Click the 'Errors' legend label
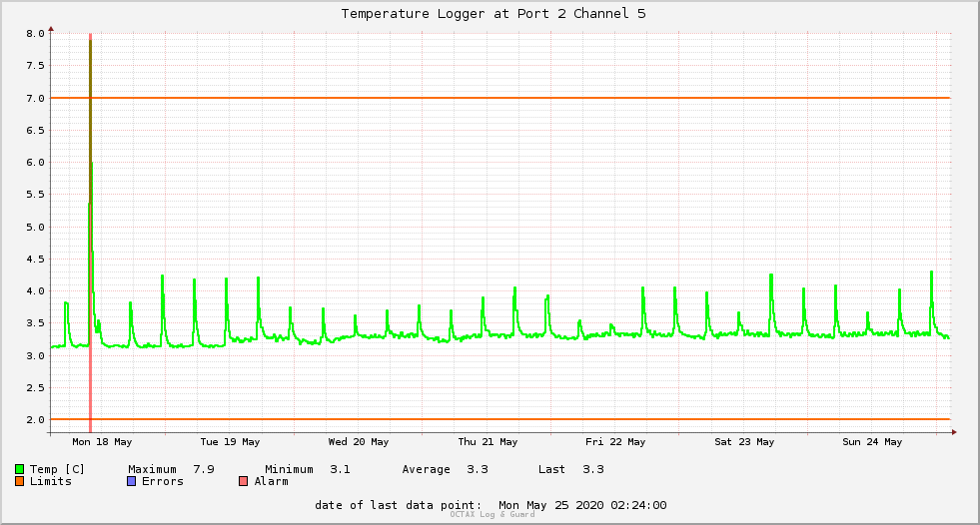This screenshot has height=525, width=980. point(163,481)
